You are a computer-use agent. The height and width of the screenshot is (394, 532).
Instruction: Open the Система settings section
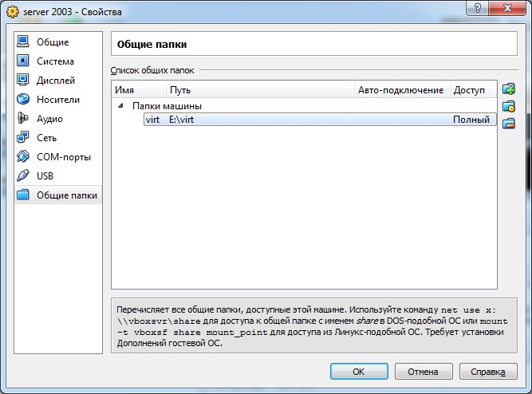(x=55, y=61)
